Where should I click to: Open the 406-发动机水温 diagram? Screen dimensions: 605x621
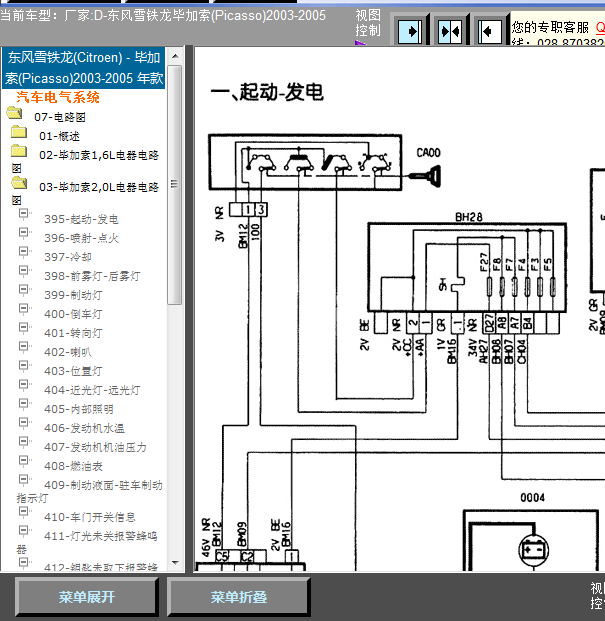pos(84,428)
